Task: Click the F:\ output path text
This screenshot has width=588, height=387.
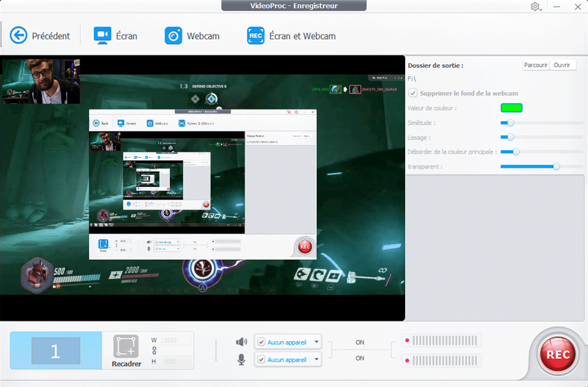Action: coord(412,79)
